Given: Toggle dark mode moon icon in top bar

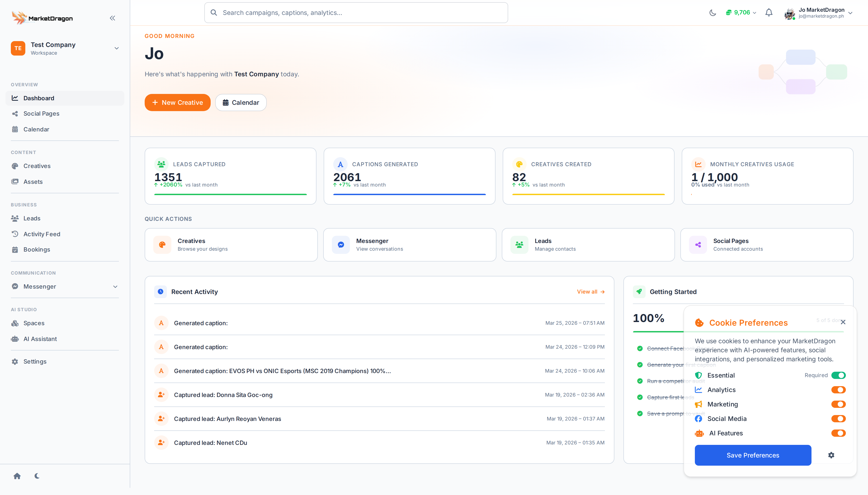Looking at the screenshot, I should pyautogui.click(x=712, y=13).
